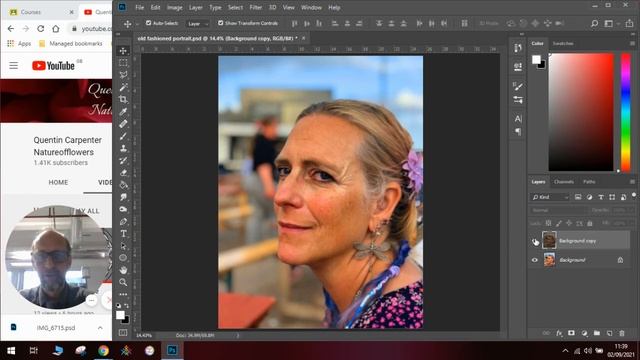Click the fx layer style button

[x=559, y=333]
